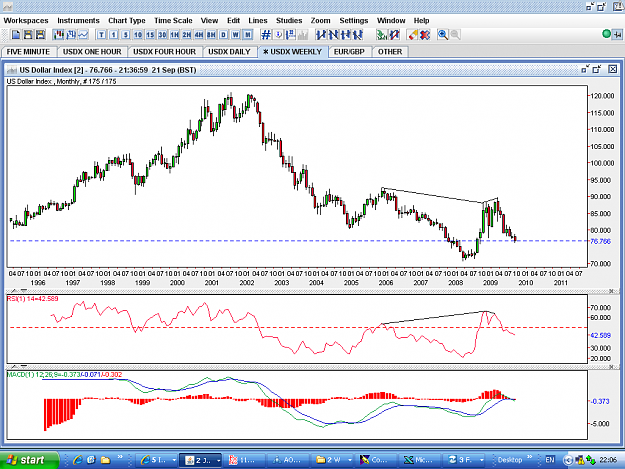Toggle monthly M timescale button
625x469 pixels.
[248, 35]
